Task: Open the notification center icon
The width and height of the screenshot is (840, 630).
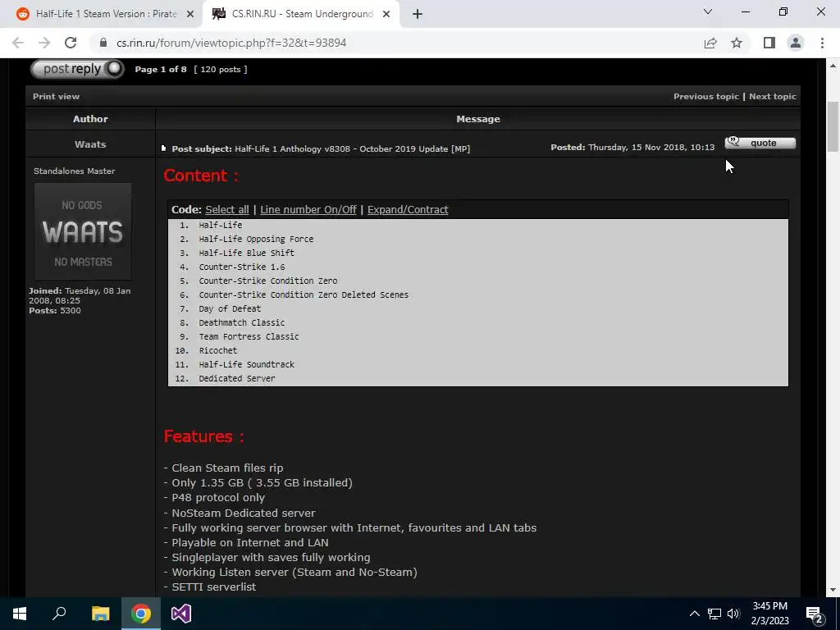Action: click(x=815, y=614)
